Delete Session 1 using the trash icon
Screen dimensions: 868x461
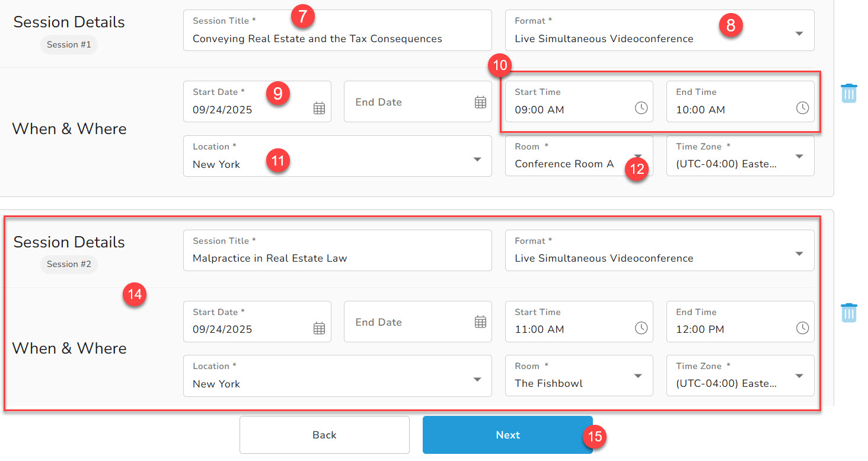(849, 93)
